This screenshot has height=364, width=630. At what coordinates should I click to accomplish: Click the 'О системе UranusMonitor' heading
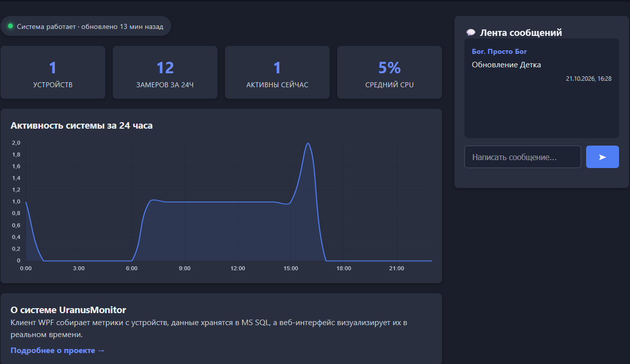point(68,310)
